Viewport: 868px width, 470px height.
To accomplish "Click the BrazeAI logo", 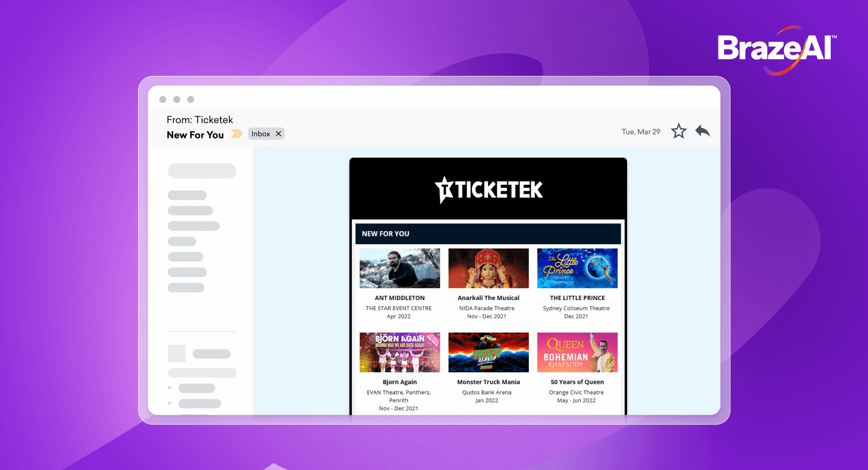I will click(776, 47).
